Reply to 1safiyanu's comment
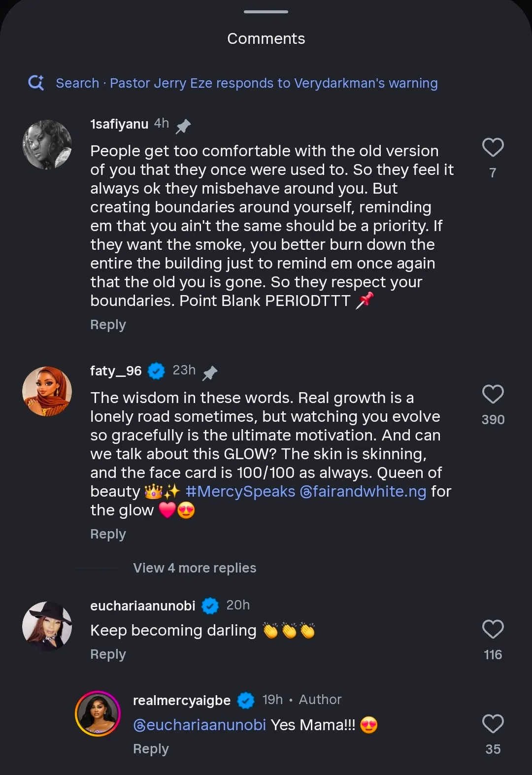This screenshot has height=775, width=532. point(108,325)
